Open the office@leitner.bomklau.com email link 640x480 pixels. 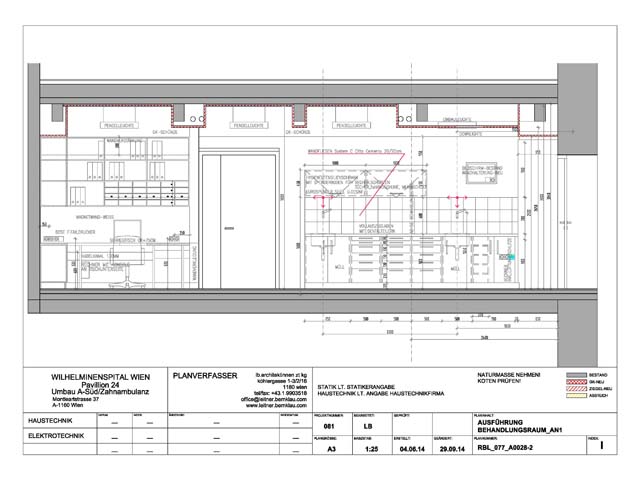(274, 399)
